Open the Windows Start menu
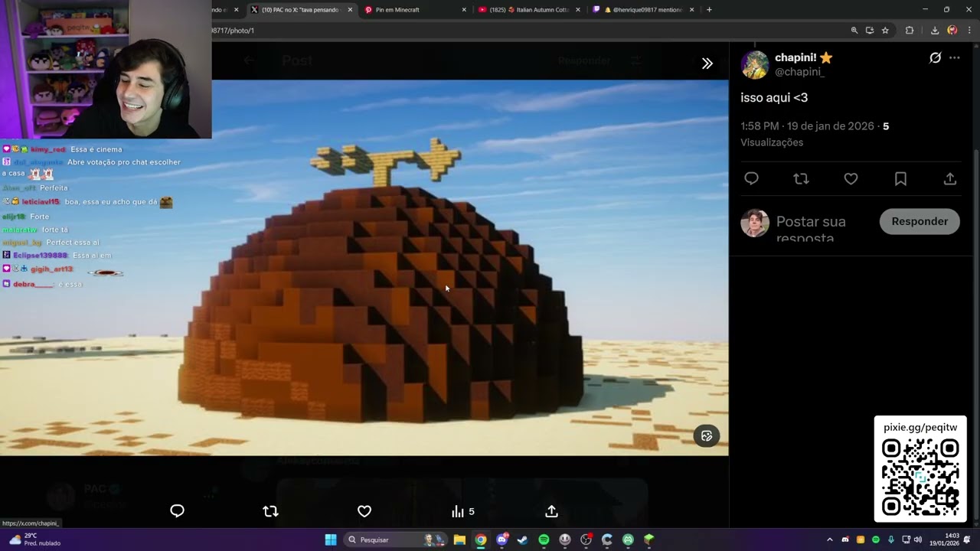 [331, 540]
